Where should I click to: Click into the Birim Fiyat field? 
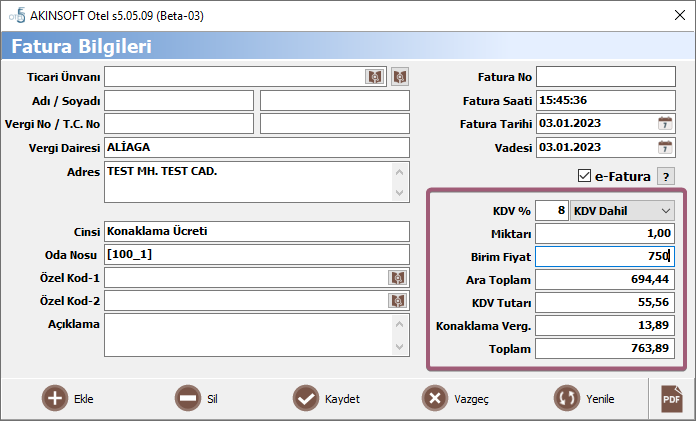[605, 257]
